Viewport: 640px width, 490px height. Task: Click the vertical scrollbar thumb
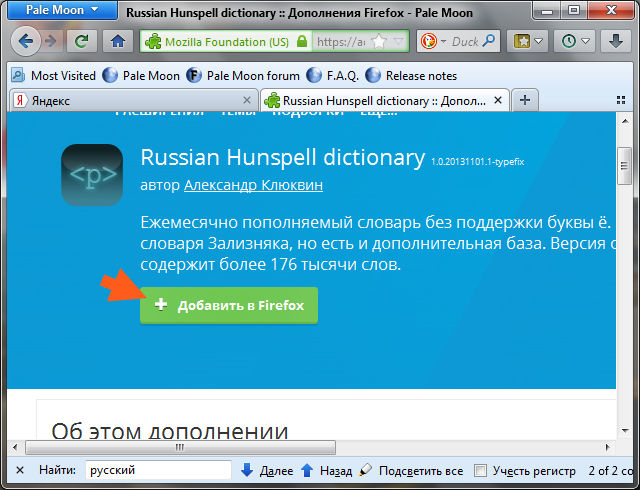click(x=624, y=166)
